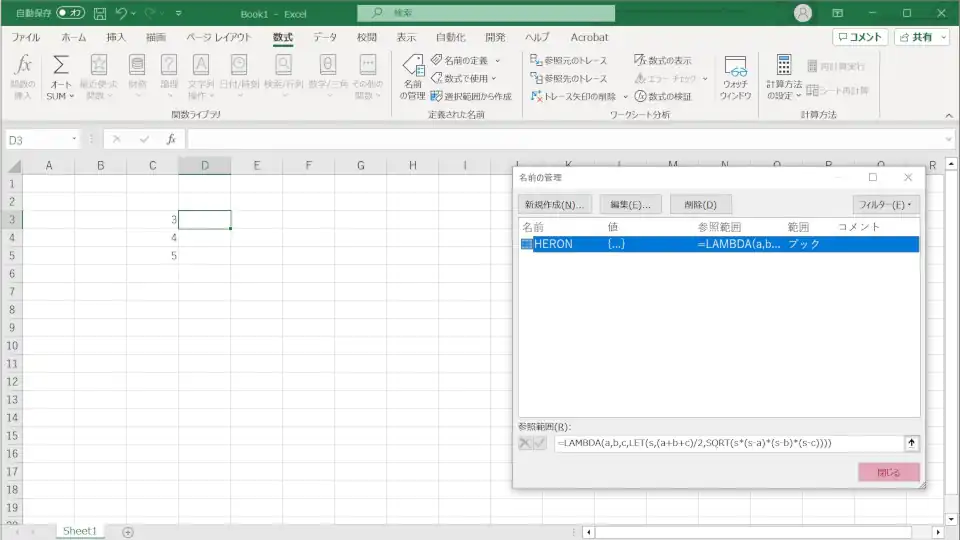Image resolution: width=960 pixels, height=540 pixels.
Task: Expand the Share (共有) dropdown arrow
Action: tap(943, 37)
